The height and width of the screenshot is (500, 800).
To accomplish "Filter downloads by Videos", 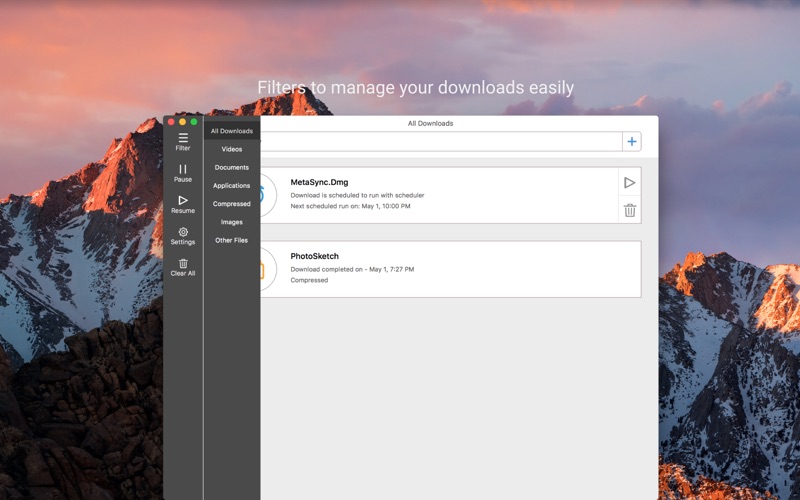I will pyautogui.click(x=231, y=149).
